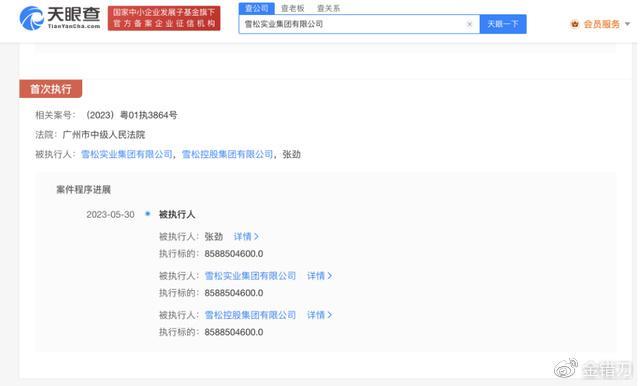Click the TianYanCha logo
Screen dimensions: 640x386
point(60,18)
